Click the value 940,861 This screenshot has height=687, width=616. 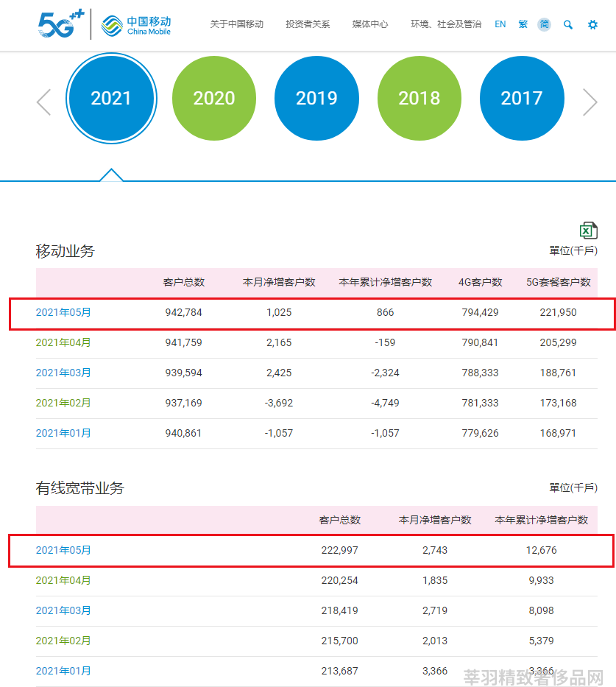click(x=183, y=433)
